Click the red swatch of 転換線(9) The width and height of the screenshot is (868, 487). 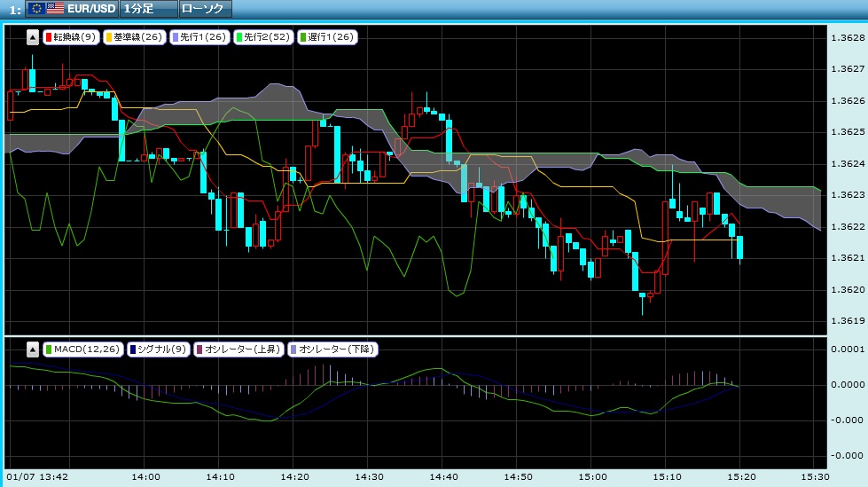[x=49, y=37]
